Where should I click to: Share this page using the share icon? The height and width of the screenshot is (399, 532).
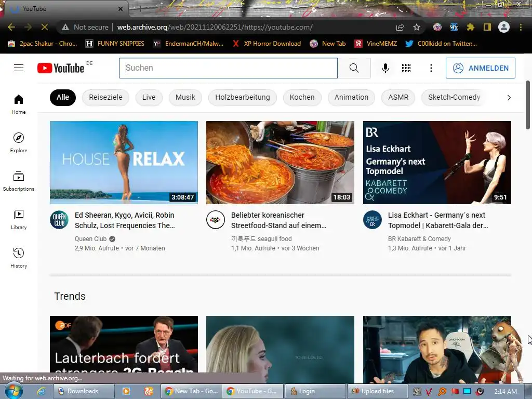400,27
